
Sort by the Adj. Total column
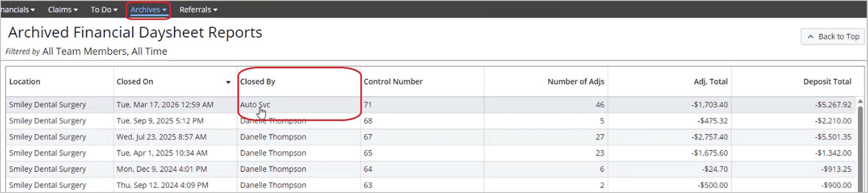coord(710,82)
